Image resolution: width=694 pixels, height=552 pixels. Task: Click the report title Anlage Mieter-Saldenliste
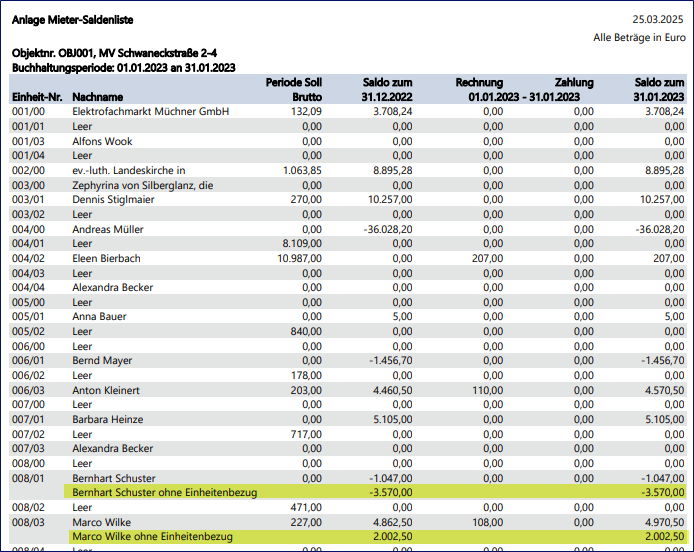click(71, 20)
